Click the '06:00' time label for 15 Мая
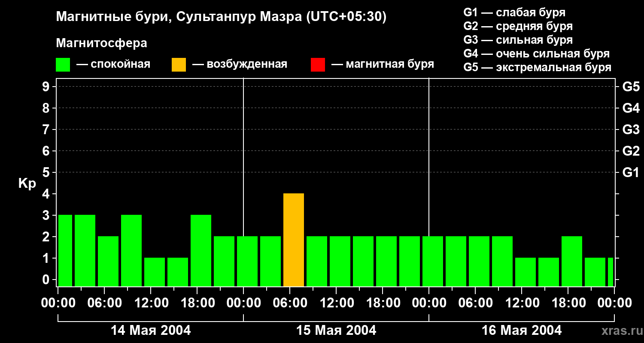The image size is (644, 343). coord(290,303)
